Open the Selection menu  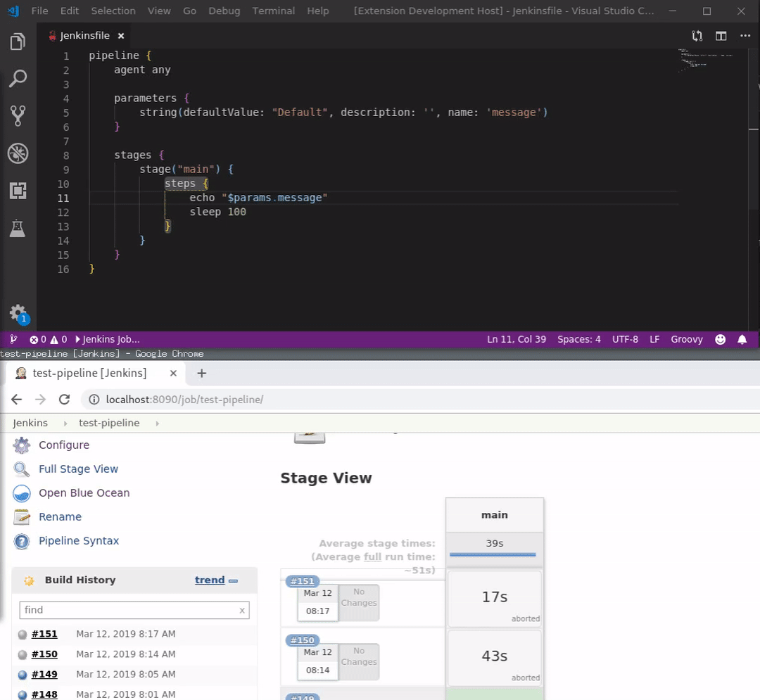point(113,11)
